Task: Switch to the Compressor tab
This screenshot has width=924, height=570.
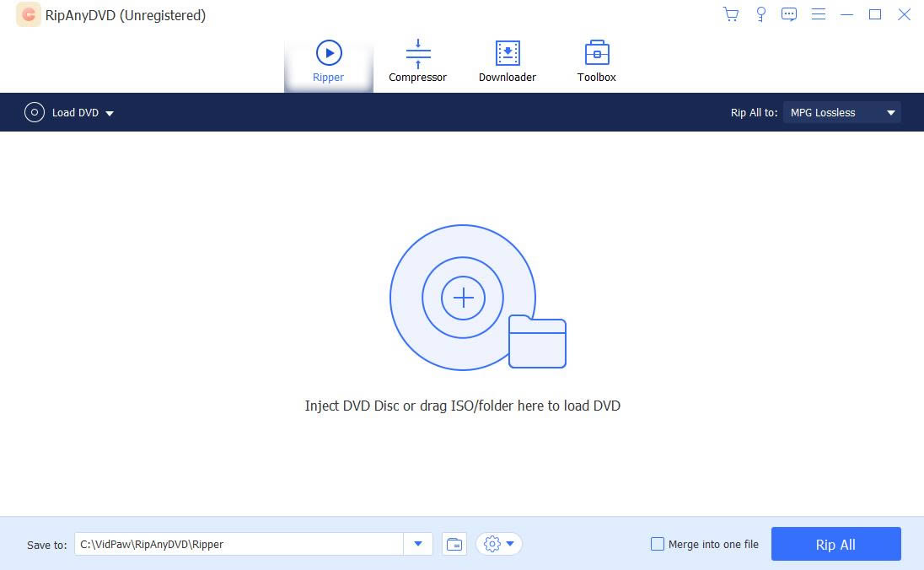Action: 418,62
